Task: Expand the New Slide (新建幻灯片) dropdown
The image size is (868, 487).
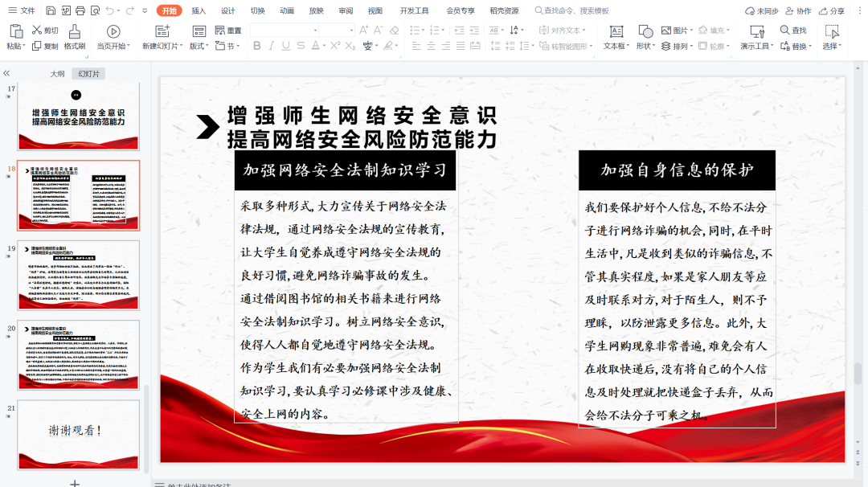Action: pyautogui.click(x=162, y=47)
